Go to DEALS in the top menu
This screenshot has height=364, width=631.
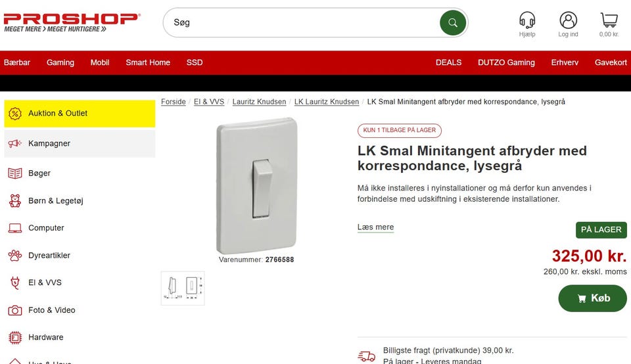448,62
